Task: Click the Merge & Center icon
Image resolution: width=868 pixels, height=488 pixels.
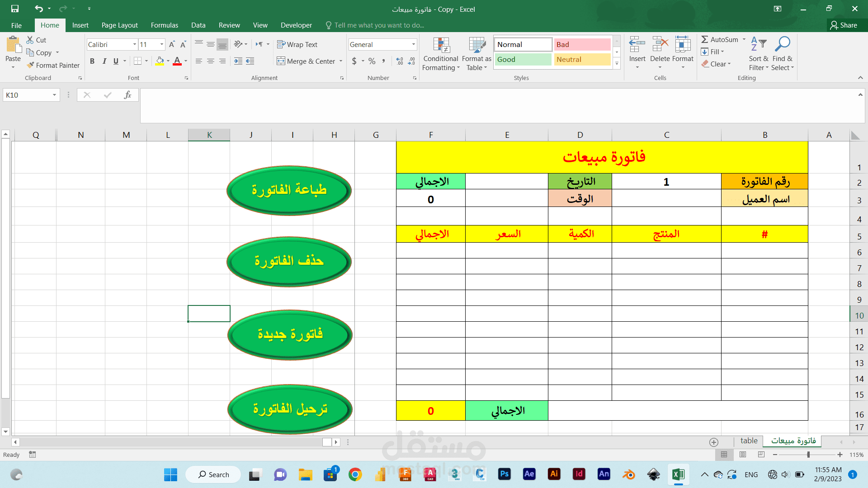Action: coord(281,61)
